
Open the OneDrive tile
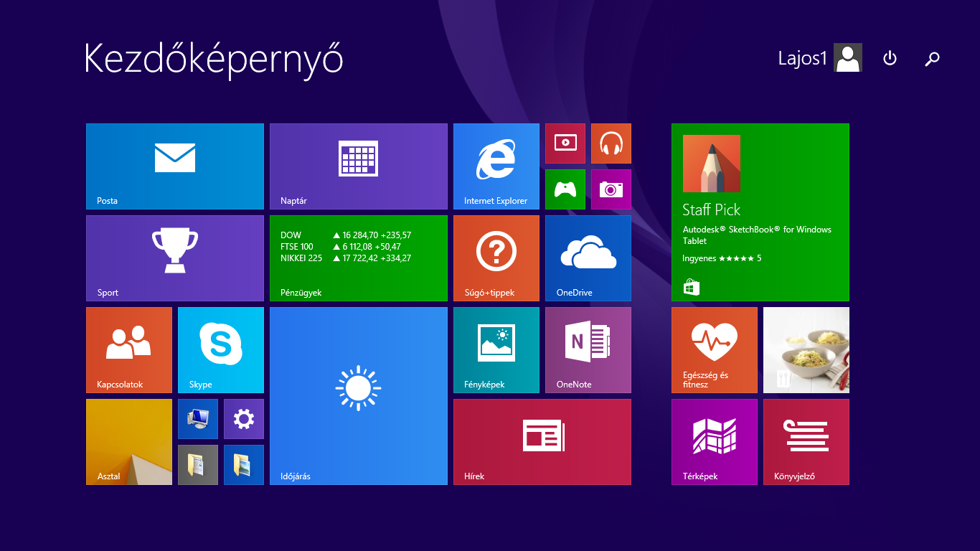[588, 258]
